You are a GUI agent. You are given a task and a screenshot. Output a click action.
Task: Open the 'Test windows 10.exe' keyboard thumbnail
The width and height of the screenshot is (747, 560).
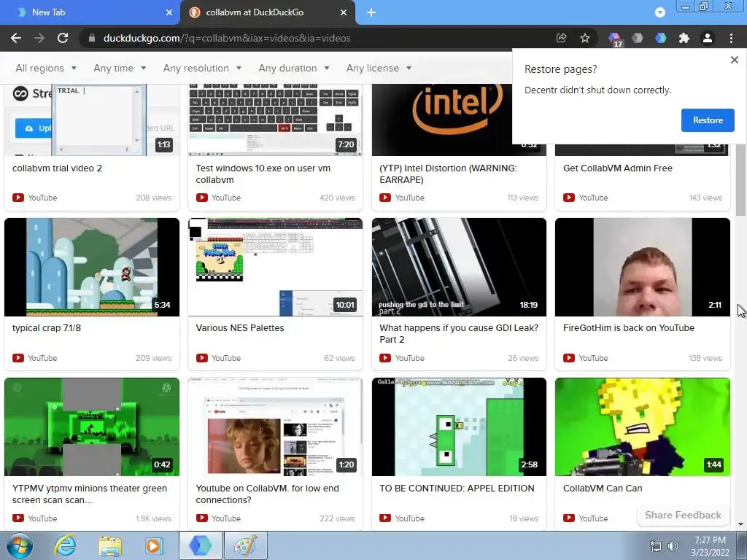point(275,120)
